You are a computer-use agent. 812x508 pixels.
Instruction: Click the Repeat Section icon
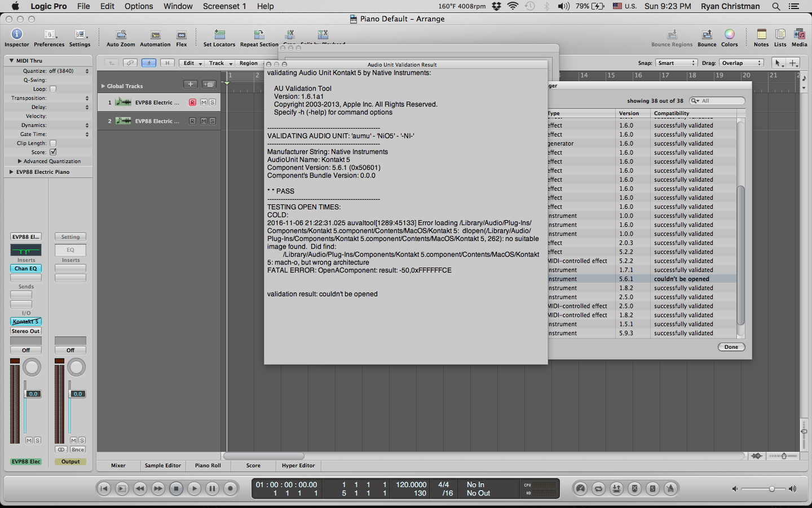click(x=259, y=35)
